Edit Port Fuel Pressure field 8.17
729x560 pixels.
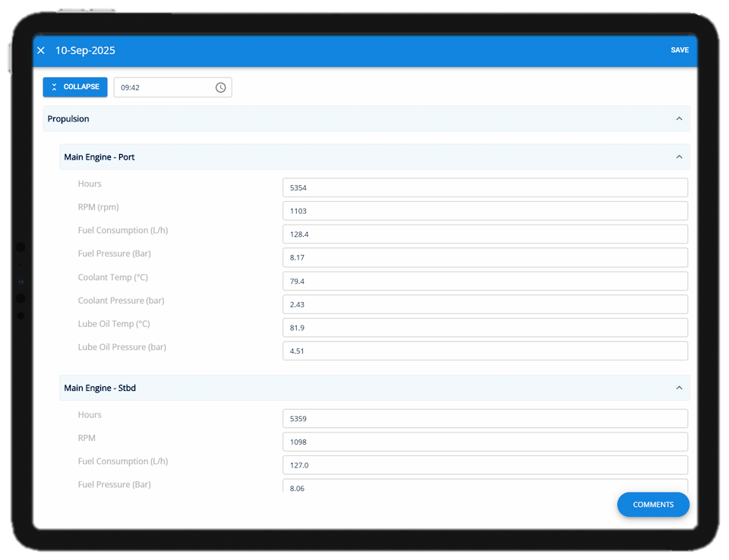pyautogui.click(x=485, y=257)
